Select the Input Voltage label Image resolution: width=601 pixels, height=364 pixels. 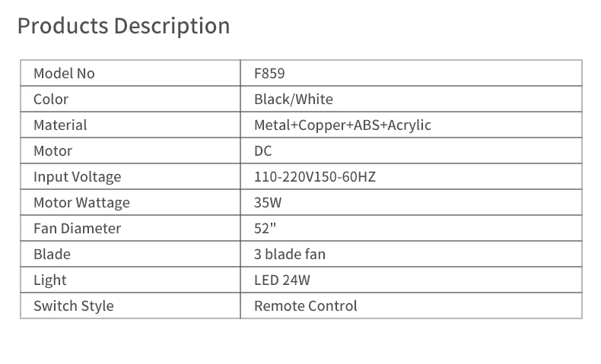(x=77, y=177)
